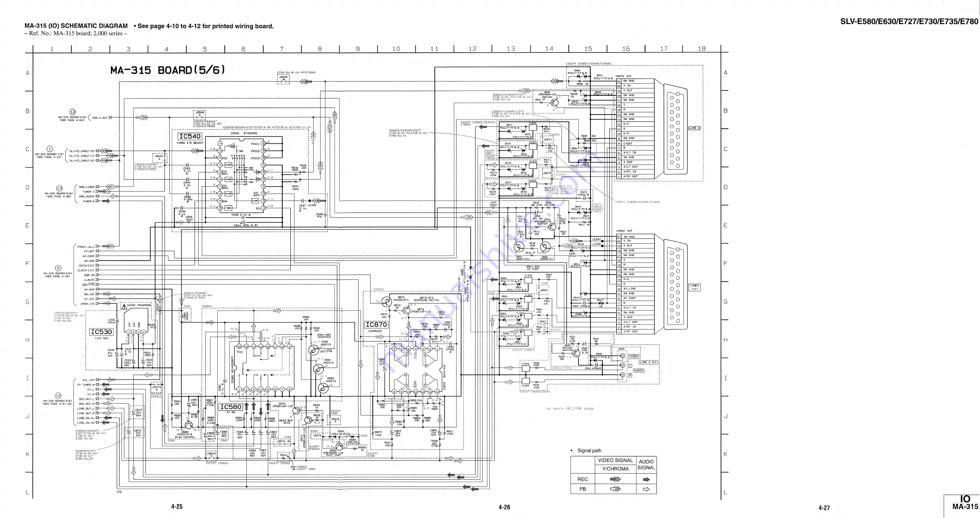Click grid column number 1 at top
This screenshot has height=518, width=980.
pos(52,49)
